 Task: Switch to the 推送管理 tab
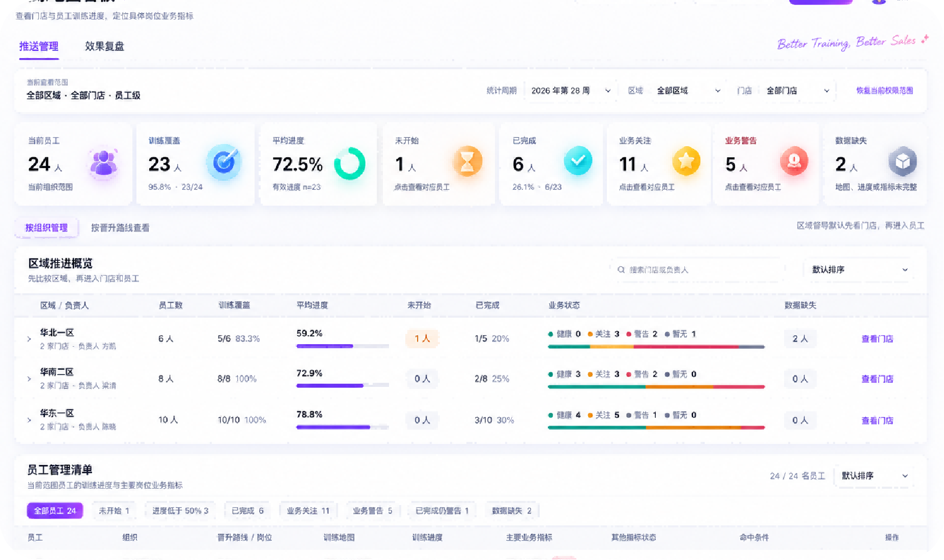pyautogui.click(x=39, y=46)
